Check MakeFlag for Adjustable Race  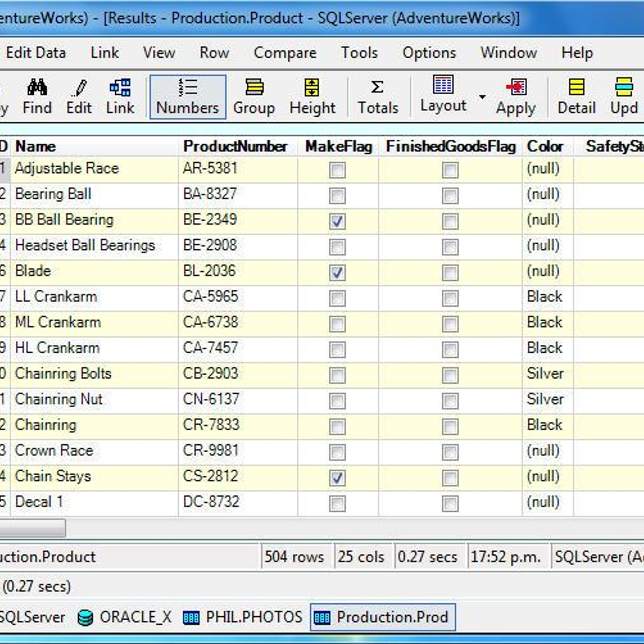(x=337, y=170)
